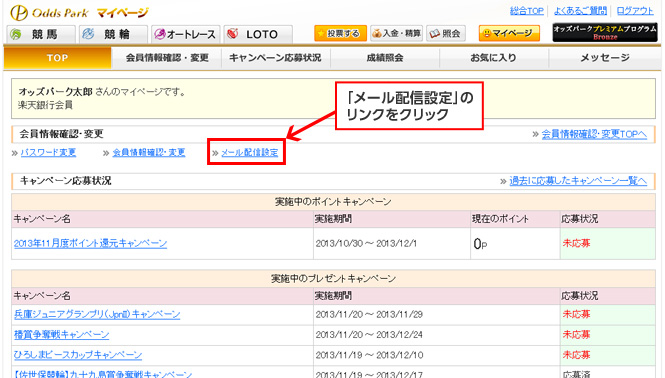Click the period 2013/11/19～2013/12/10

(x=369, y=355)
